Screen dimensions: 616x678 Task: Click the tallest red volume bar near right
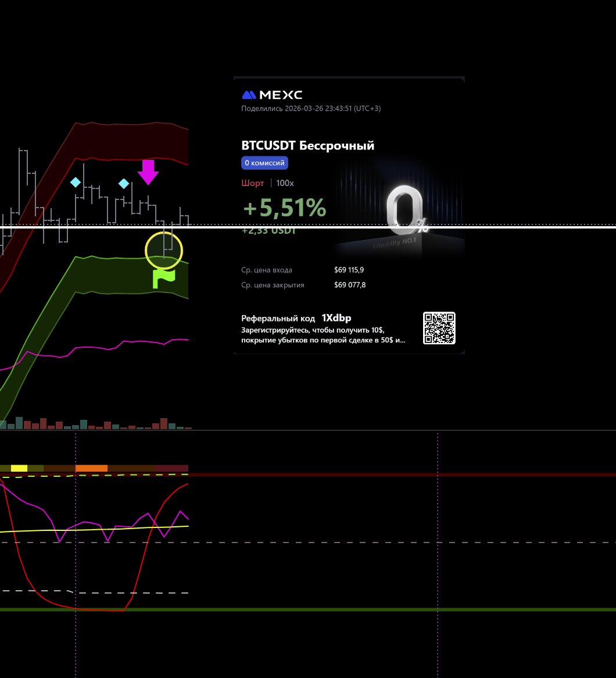(x=164, y=424)
